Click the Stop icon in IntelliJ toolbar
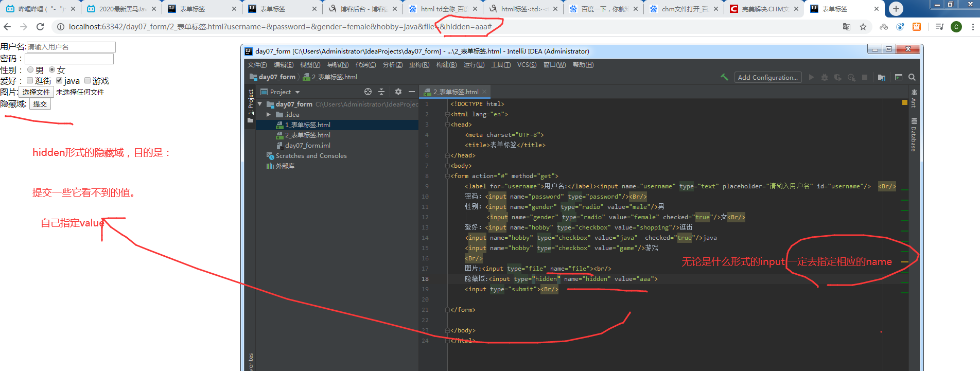 coord(865,77)
